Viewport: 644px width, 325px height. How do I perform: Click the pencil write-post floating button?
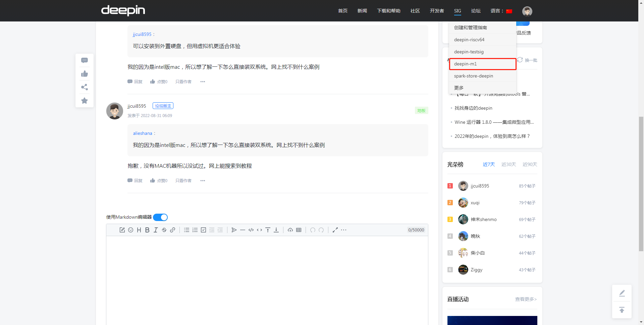(622, 293)
